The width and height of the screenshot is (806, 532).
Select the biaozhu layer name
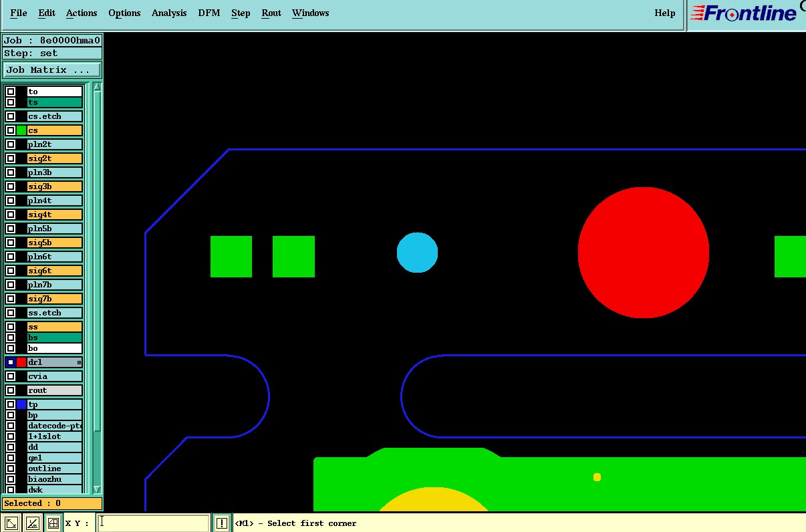[x=55, y=479]
